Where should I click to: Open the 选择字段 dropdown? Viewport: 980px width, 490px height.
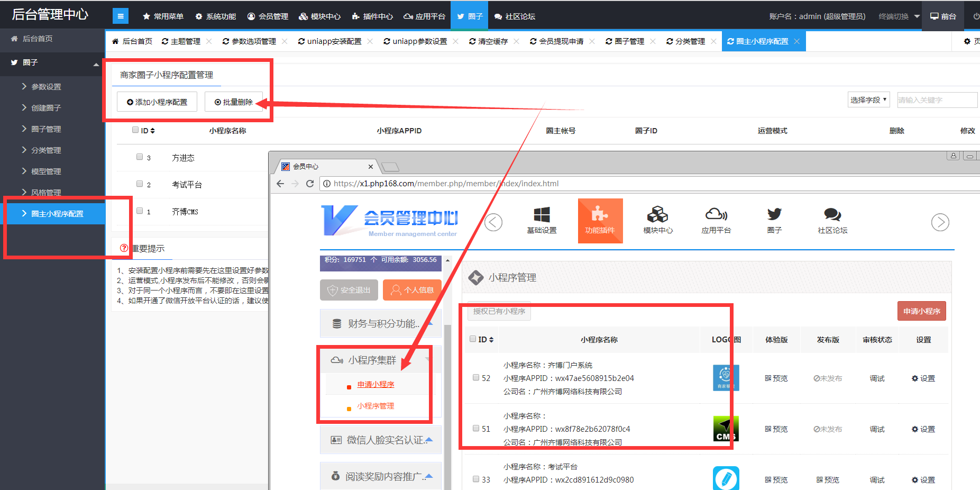coord(868,100)
